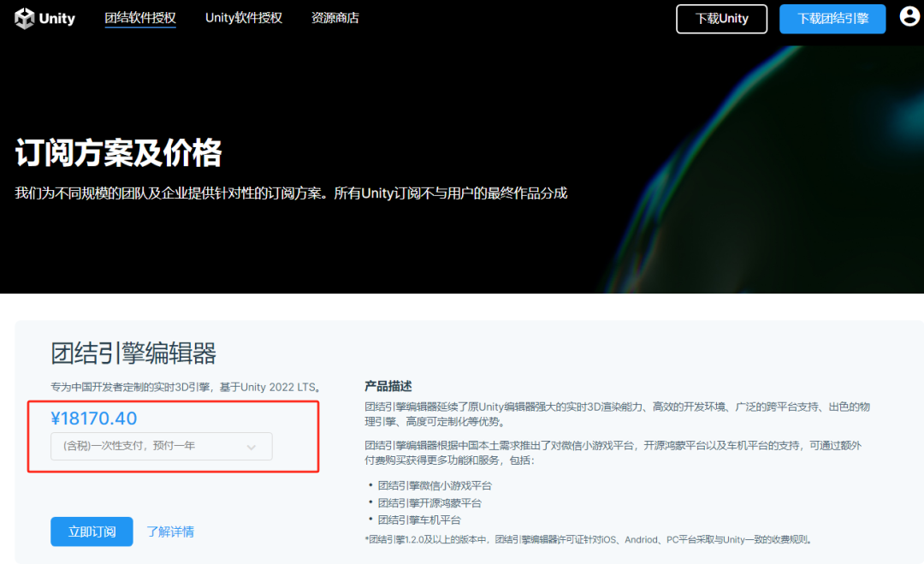This screenshot has width=924, height=576.
Task: Select the price ¥18170.40 text
Action: pos(94,418)
